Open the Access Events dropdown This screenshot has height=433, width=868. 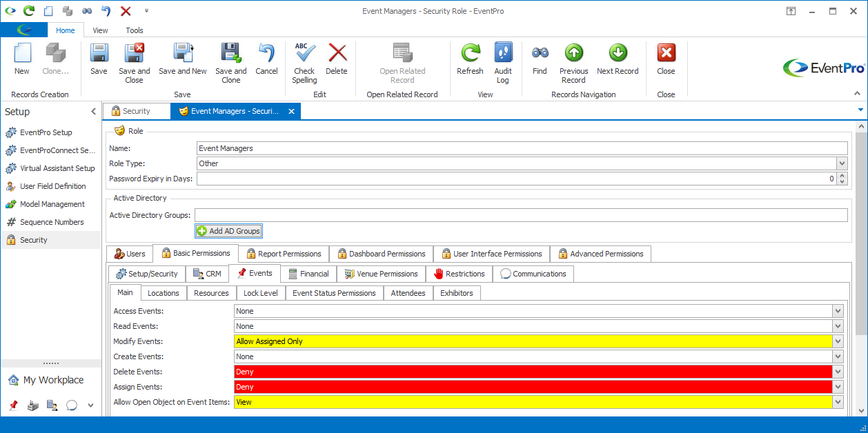coord(838,311)
